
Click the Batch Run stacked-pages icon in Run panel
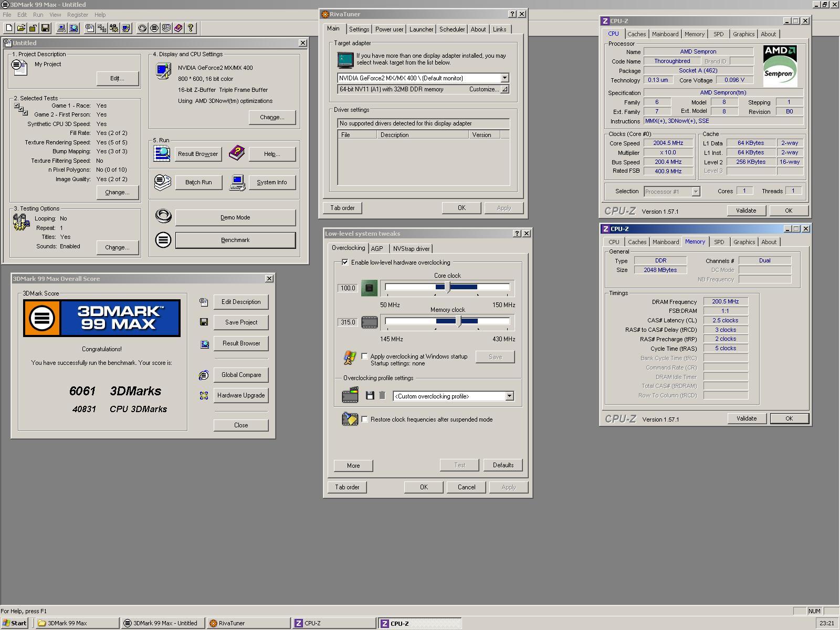click(x=163, y=182)
